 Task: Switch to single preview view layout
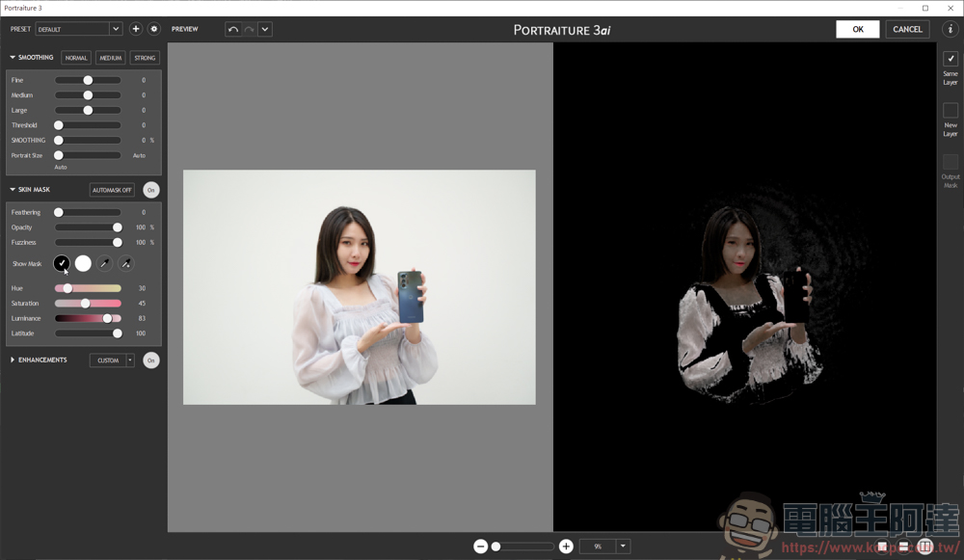[x=882, y=546]
